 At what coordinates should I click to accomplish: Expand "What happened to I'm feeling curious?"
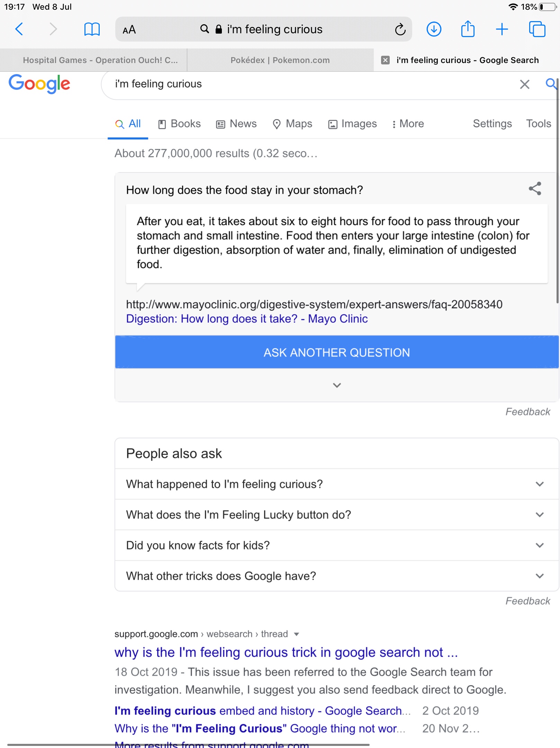click(540, 484)
